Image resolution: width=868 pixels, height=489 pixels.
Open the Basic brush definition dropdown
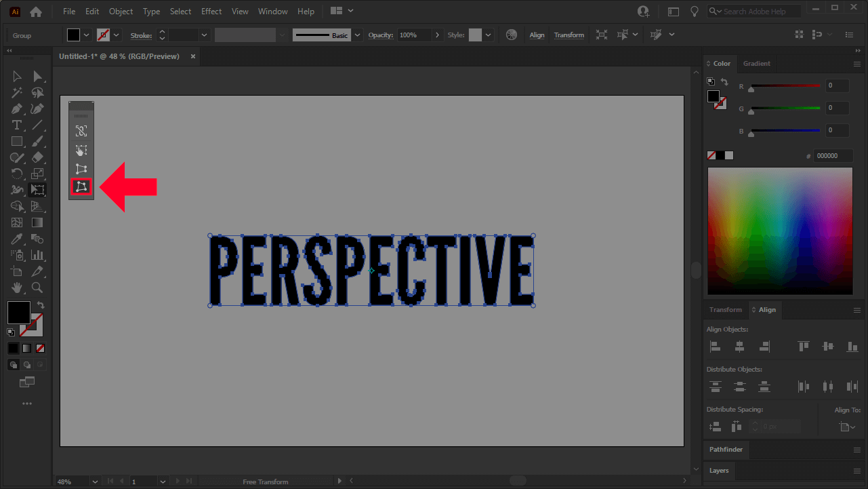point(356,35)
